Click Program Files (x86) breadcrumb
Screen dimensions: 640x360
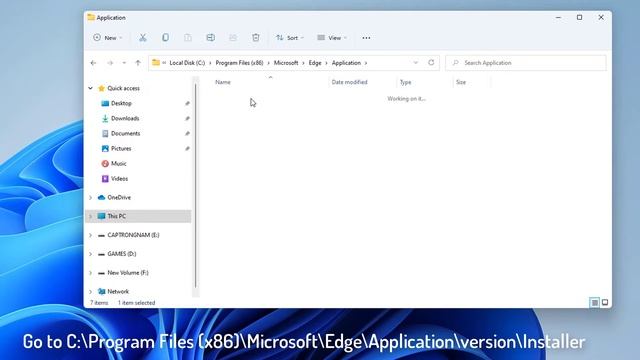tap(239, 63)
